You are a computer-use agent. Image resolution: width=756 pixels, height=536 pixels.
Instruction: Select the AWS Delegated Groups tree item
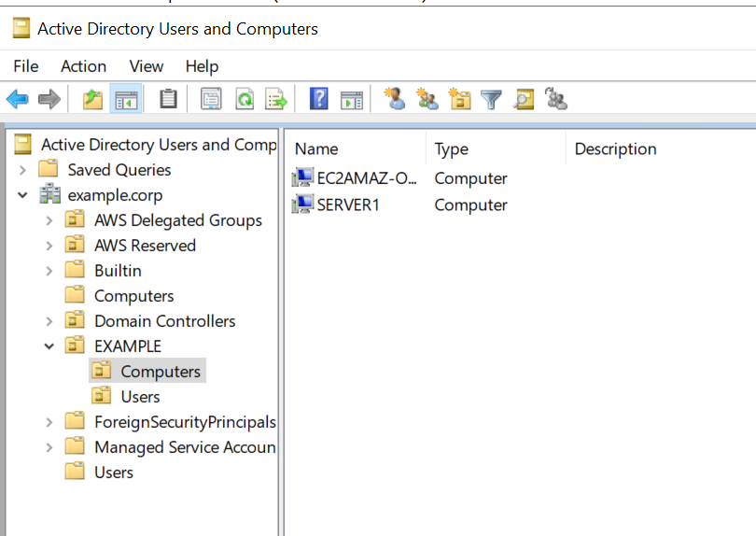coord(178,220)
